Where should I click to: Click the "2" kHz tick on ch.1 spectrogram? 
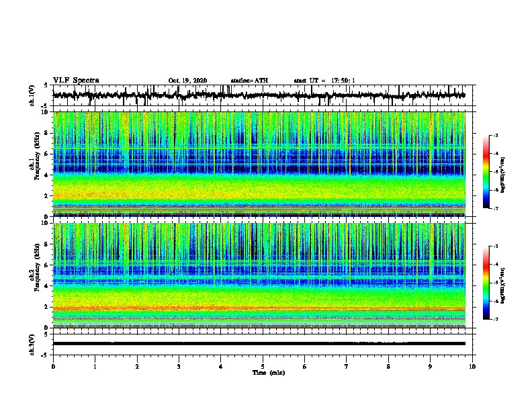point(47,196)
